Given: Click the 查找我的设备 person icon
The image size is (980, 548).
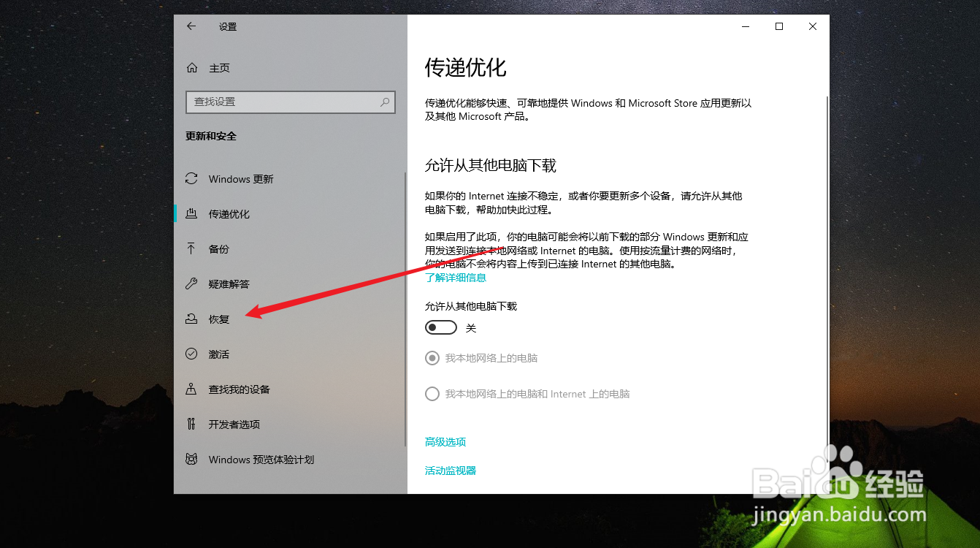Looking at the screenshot, I should (x=191, y=389).
